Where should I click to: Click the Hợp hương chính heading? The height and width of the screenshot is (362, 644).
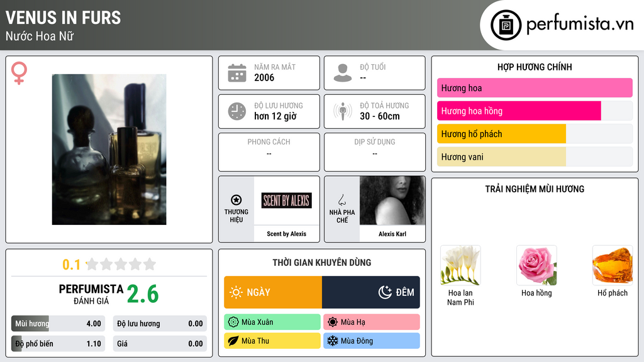pyautogui.click(x=535, y=67)
